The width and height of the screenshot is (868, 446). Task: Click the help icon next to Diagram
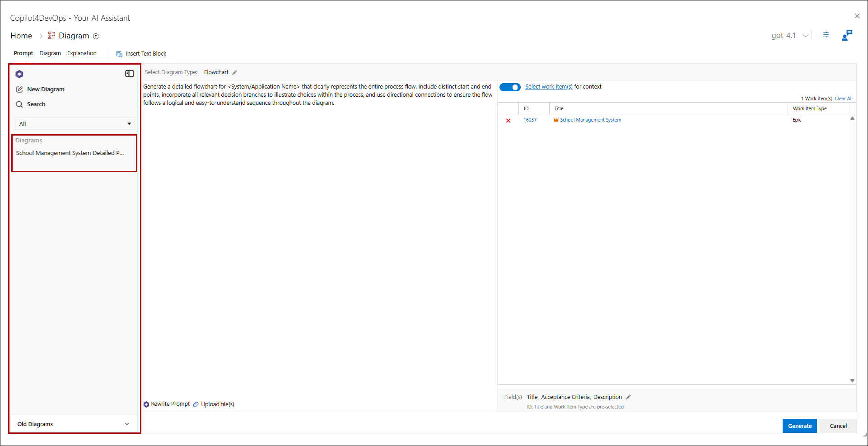click(96, 36)
